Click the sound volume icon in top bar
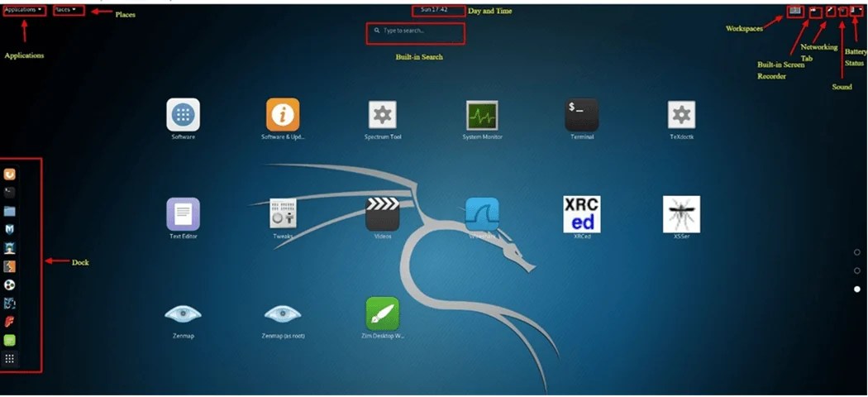 click(843, 10)
